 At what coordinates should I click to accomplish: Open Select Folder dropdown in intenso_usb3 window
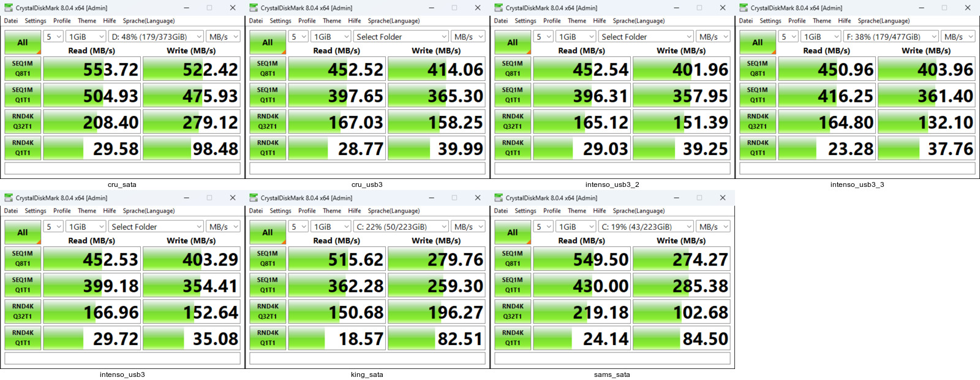(x=156, y=227)
